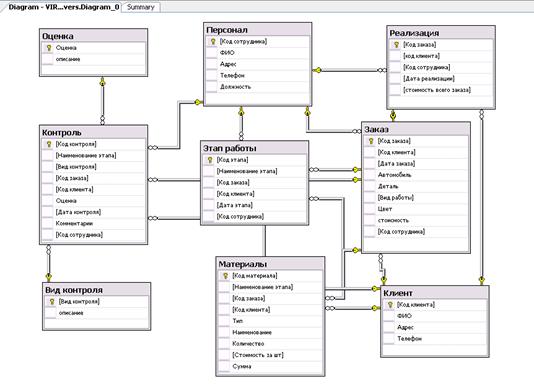
Task: Click the key icon in Вид контроля table
Action: tap(52, 302)
